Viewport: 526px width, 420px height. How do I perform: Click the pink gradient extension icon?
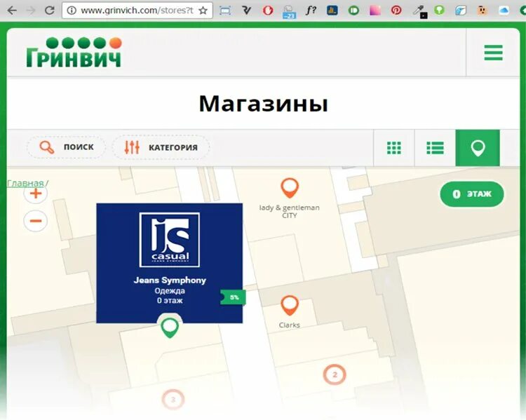click(x=375, y=11)
